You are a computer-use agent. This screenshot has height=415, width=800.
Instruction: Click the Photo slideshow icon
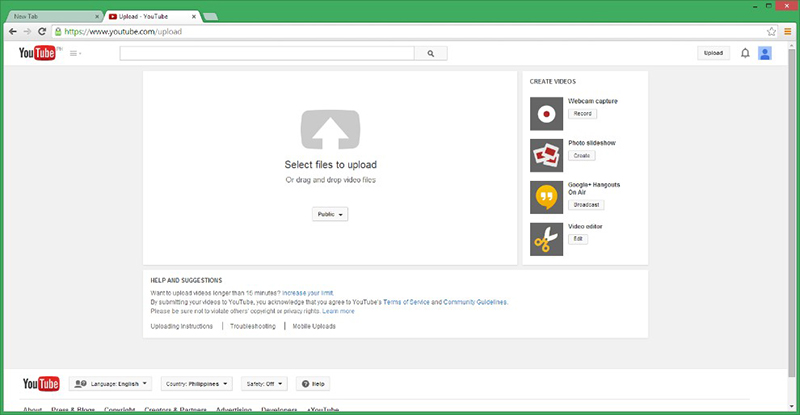click(547, 155)
